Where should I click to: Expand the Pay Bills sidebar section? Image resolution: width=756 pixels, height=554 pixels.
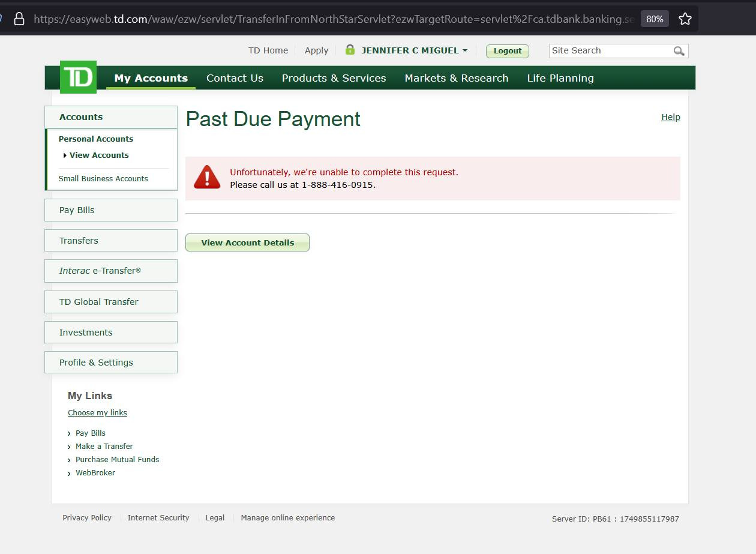pyautogui.click(x=111, y=210)
